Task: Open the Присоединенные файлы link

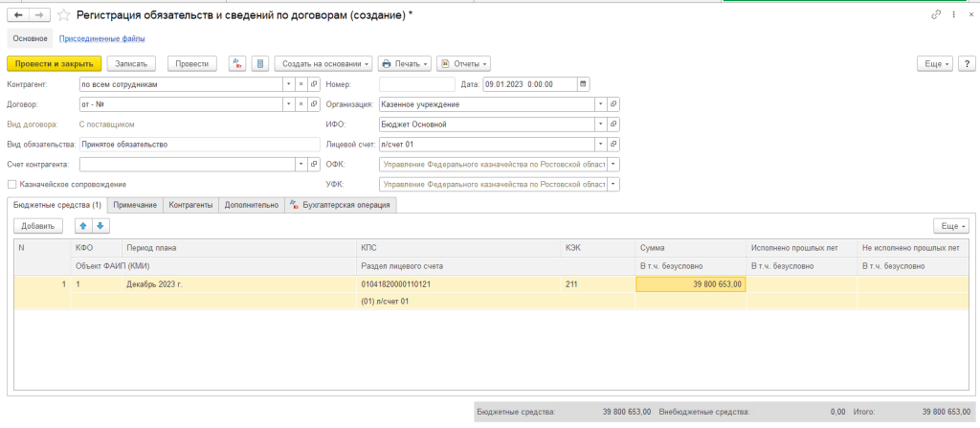Action: 101,39
